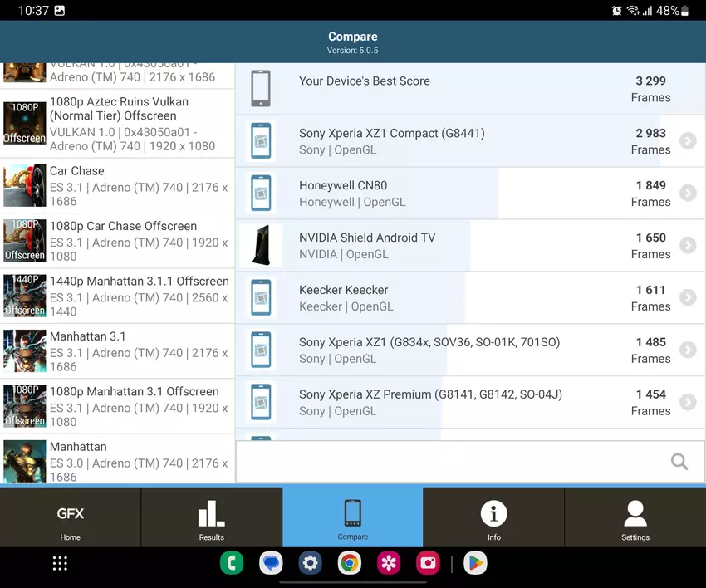The height and width of the screenshot is (588, 706).
Task: Launch Chrome from the dock
Action: pos(350,563)
